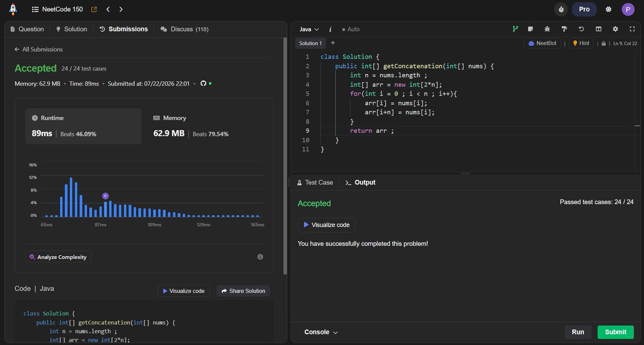Click the Run button
Screen dimensions: 644x345
point(578,332)
